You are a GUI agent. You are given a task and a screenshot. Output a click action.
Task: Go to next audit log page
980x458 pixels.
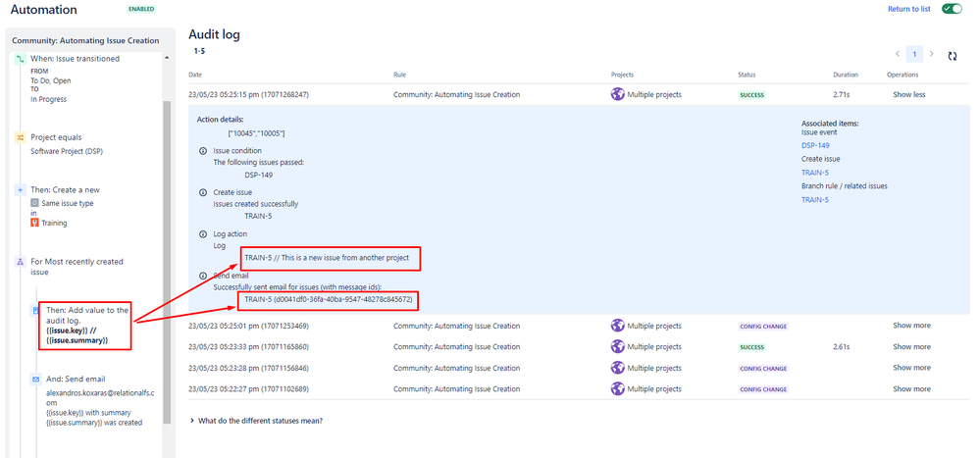932,54
